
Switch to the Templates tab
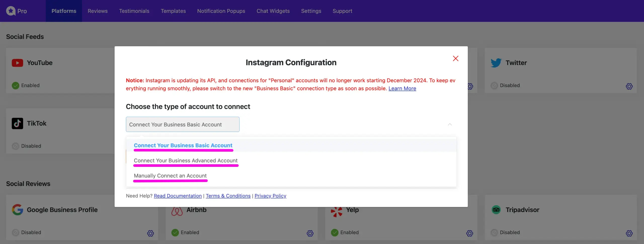(x=173, y=11)
